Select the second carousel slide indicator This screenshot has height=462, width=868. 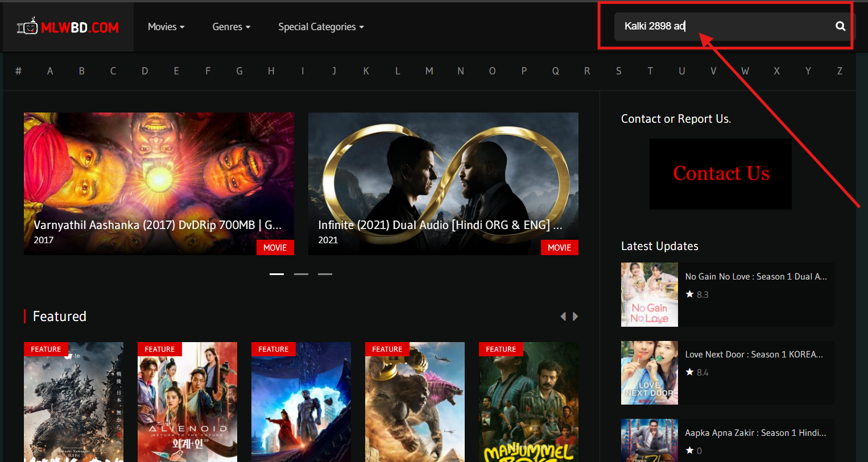[x=301, y=274]
